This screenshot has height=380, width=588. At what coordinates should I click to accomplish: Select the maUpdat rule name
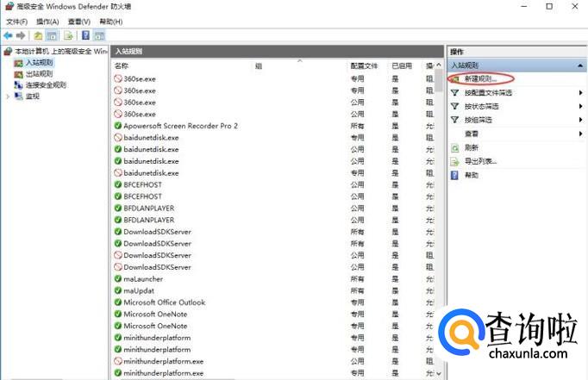pyautogui.click(x=139, y=290)
